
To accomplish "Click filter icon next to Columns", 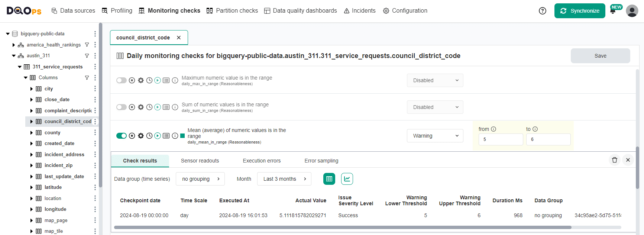I will tap(87, 78).
